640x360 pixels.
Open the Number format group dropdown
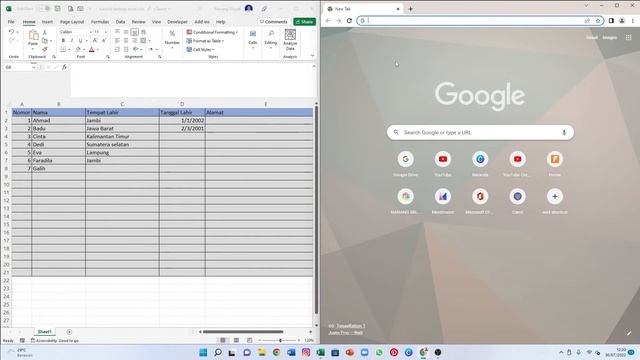(x=172, y=40)
